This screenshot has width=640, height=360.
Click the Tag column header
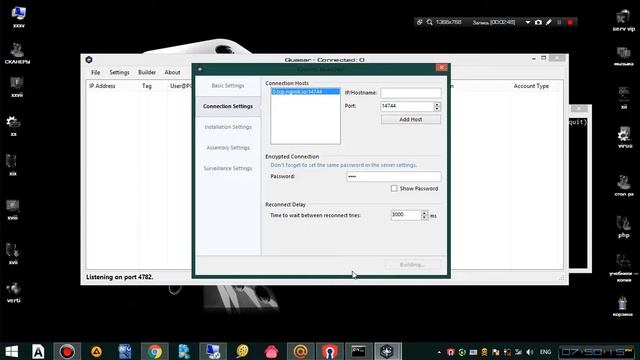pyautogui.click(x=147, y=86)
